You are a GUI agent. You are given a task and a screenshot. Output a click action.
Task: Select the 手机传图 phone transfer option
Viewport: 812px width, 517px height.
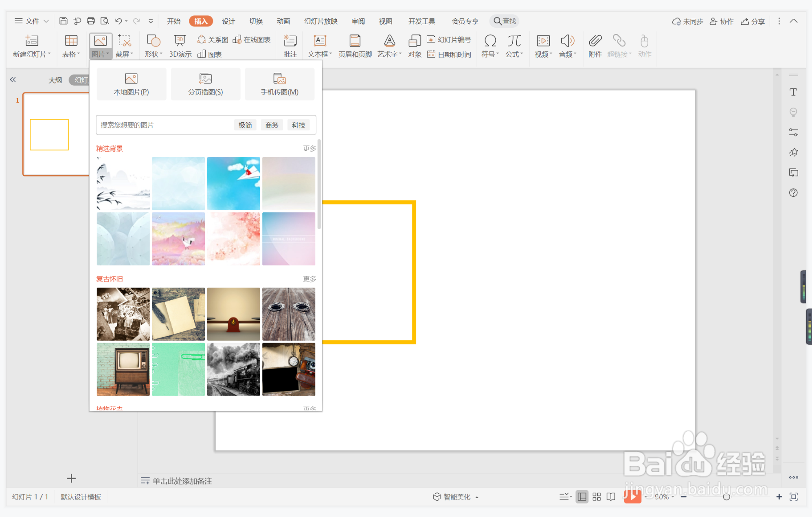tap(279, 84)
